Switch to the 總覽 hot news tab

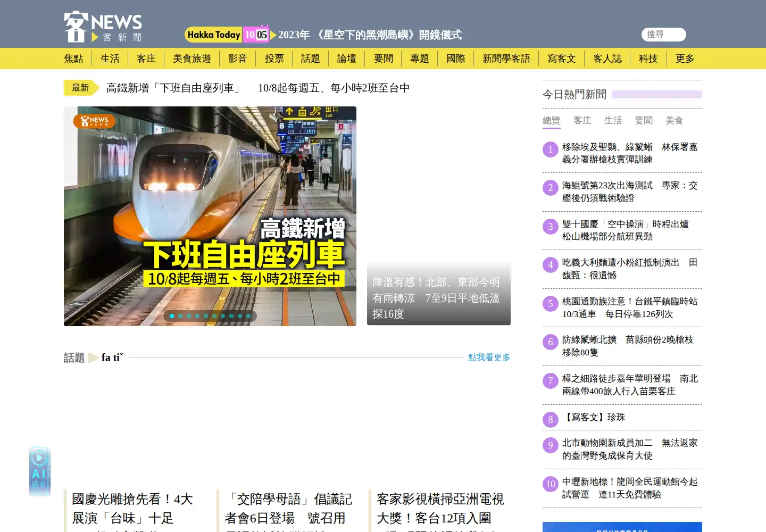coord(552,121)
